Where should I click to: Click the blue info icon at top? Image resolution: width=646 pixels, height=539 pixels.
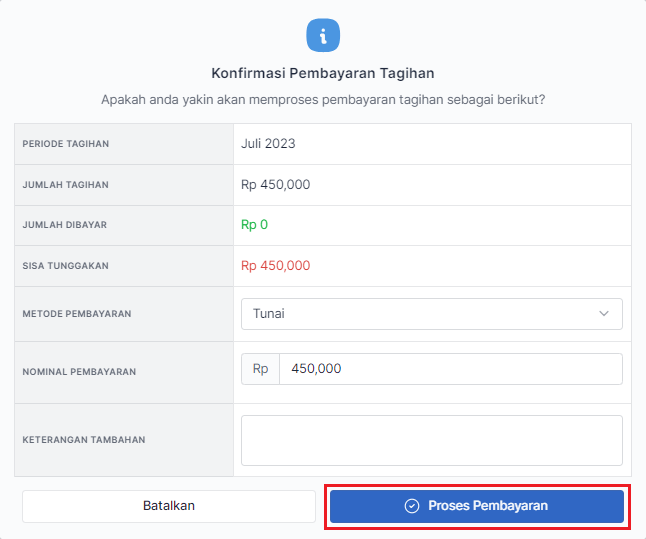(x=322, y=36)
